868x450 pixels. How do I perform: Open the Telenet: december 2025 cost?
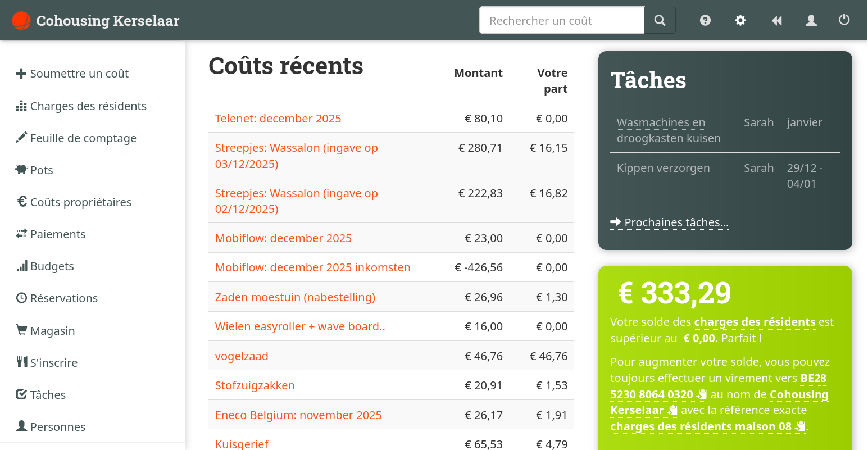click(278, 118)
